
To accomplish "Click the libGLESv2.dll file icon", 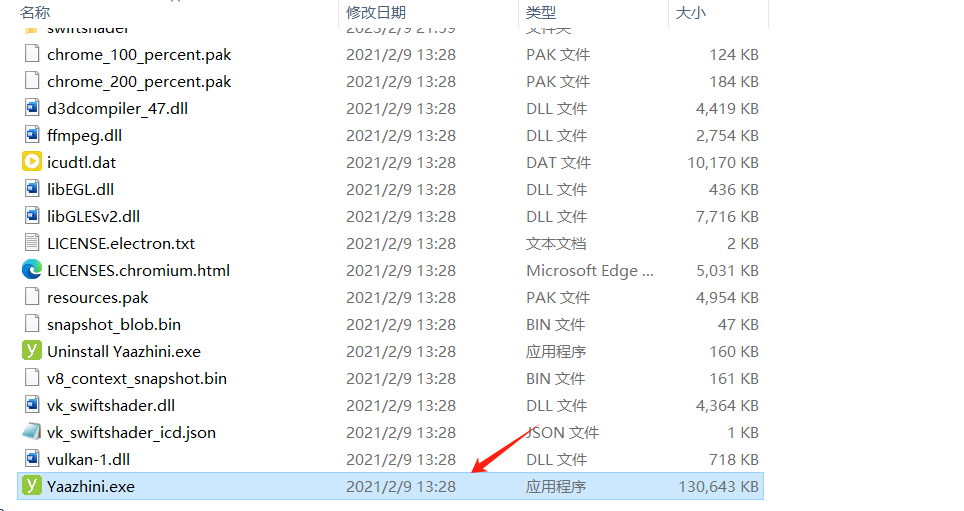I will tap(32, 216).
